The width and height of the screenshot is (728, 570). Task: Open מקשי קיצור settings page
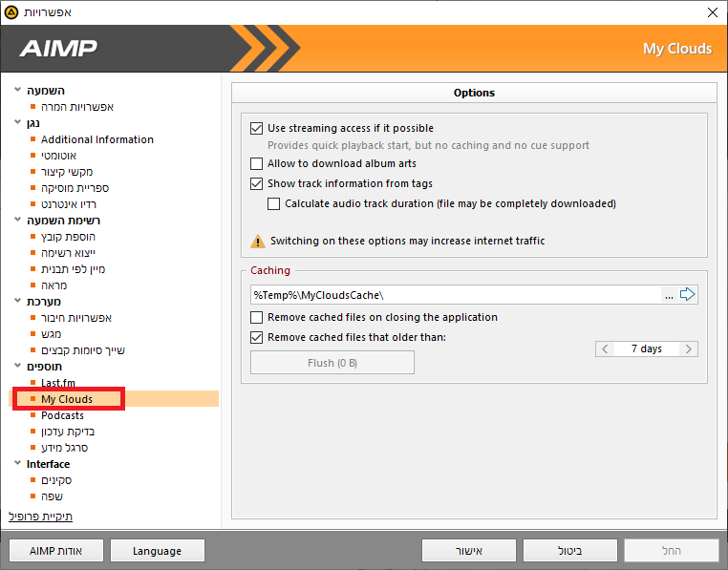[67, 172]
